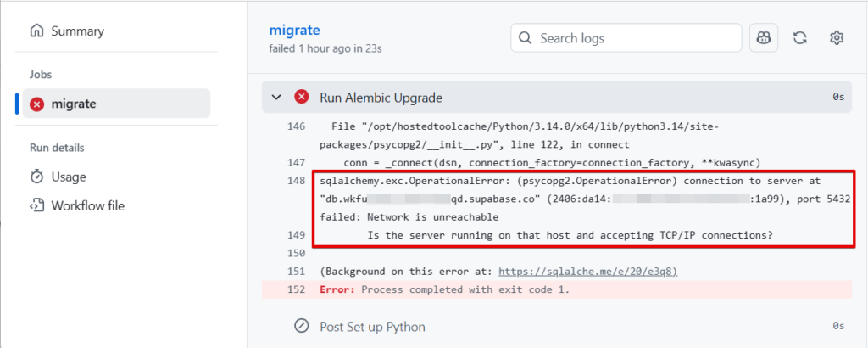Expand the Post Set up Python step
868x348 pixels.
[372, 327]
